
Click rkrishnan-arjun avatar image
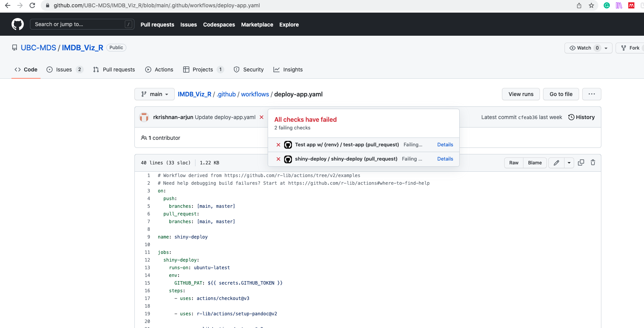tap(144, 117)
